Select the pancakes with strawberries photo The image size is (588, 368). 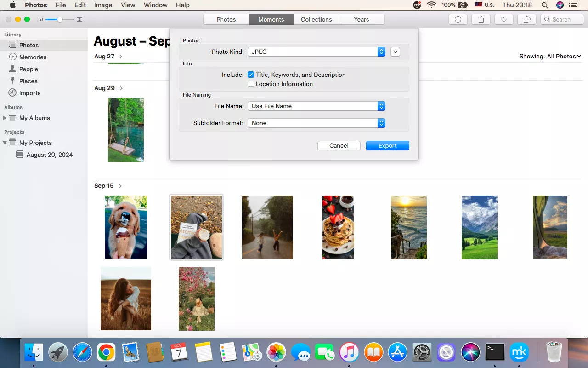[x=338, y=227]
